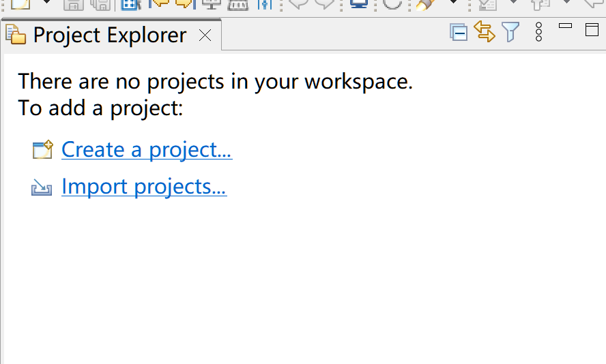Screen dimensions: 606x364
Task: Open the funnel filter icon
Action: (510, 32)
